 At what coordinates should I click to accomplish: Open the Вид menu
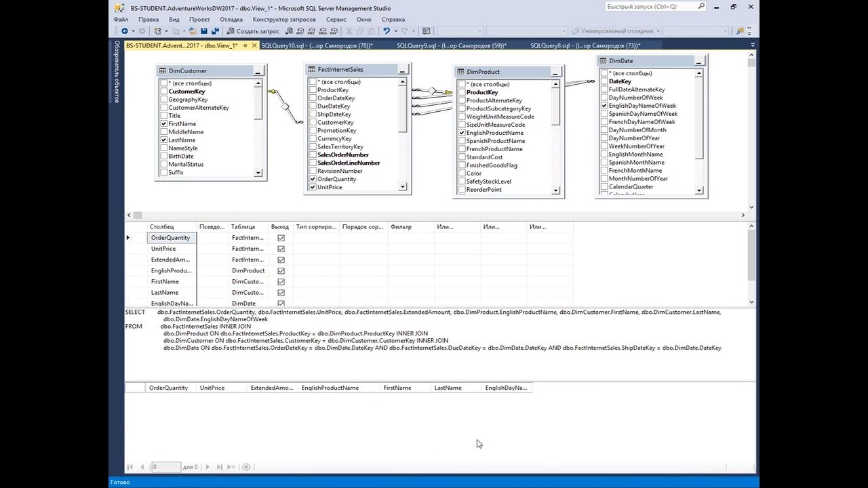pyautogui.click(x=174, y=20)
